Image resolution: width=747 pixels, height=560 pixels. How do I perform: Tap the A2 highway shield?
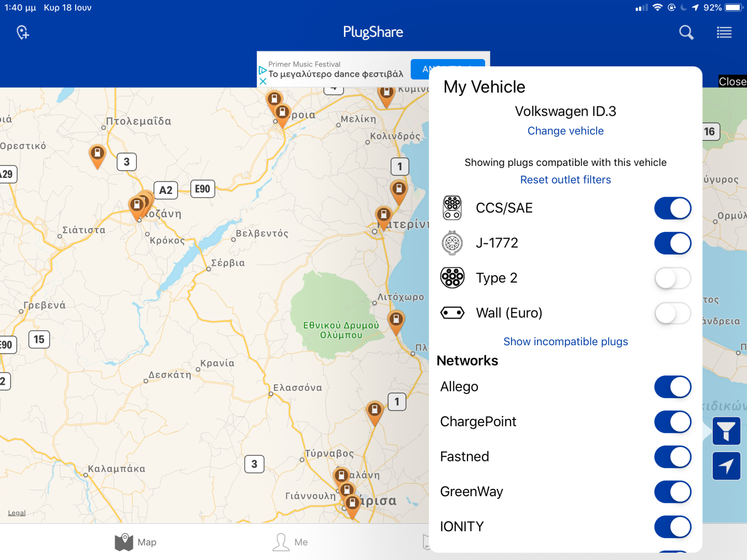pos(166,190)
